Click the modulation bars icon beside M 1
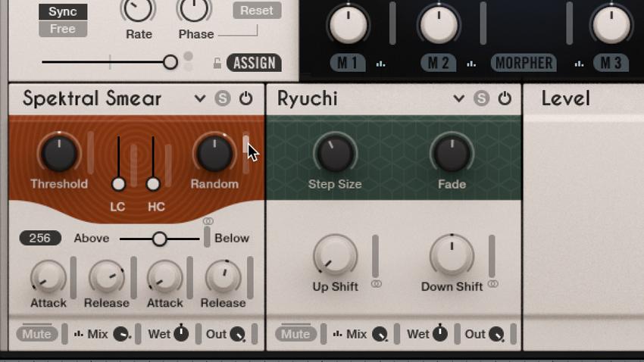The height and width of the screenshot is (362, 644). point(381,64)
